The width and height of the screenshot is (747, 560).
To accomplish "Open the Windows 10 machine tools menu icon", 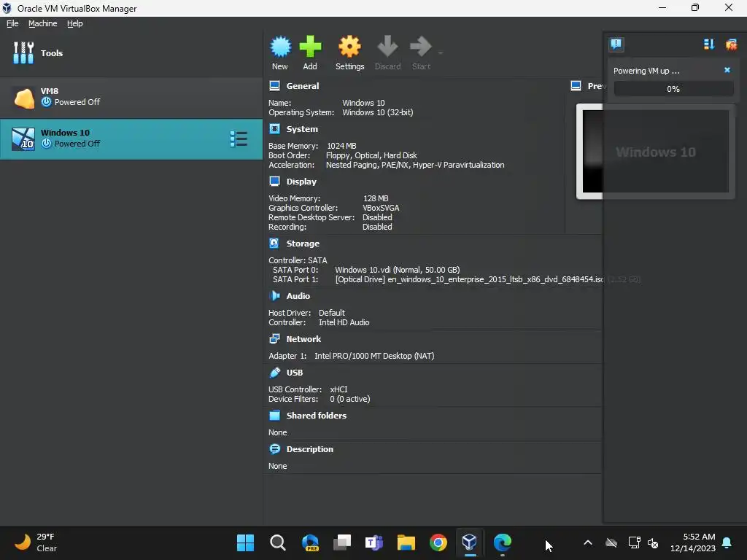I will (239, 139).
